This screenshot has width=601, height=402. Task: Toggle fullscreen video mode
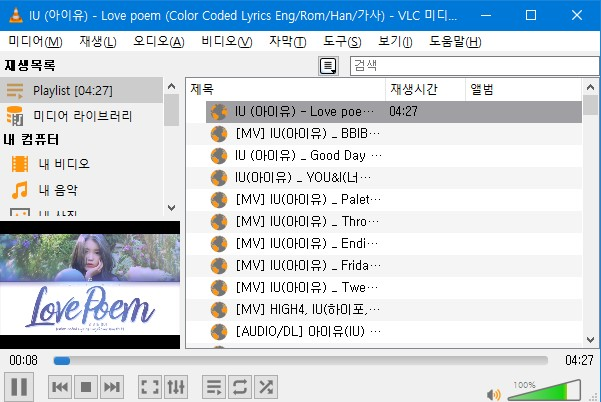(x=150, y=387)
